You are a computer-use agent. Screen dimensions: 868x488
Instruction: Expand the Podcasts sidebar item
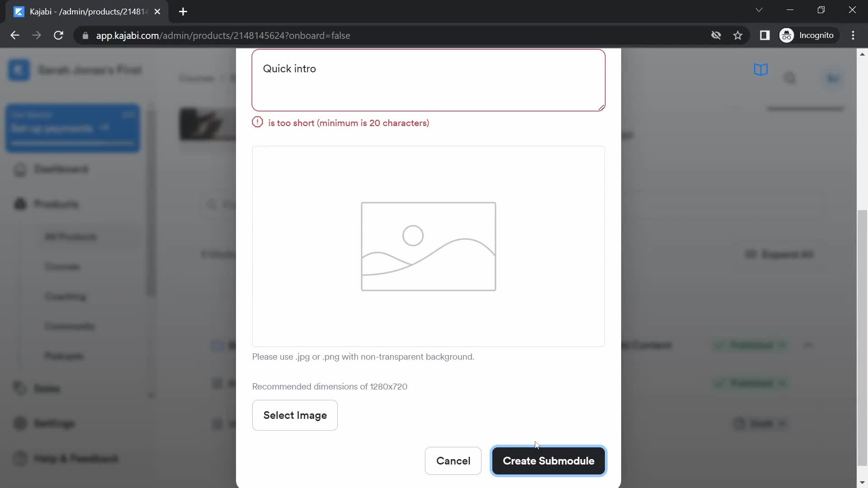click(x=64, y=356)
